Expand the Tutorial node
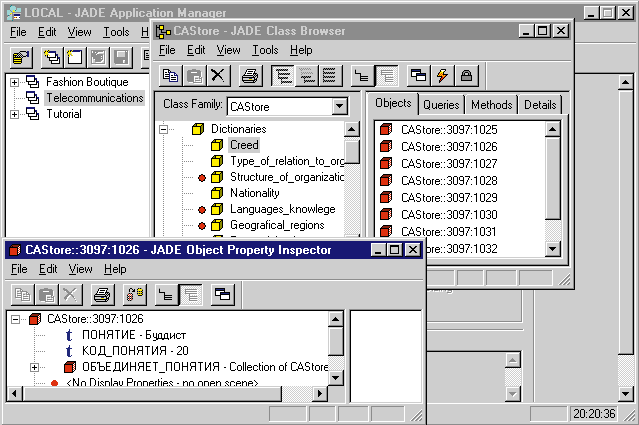 tap(14, 115)
